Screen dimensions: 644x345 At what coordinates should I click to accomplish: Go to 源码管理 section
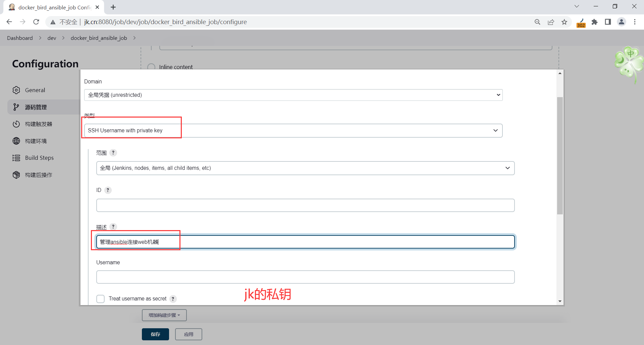[x=36, y=107]
